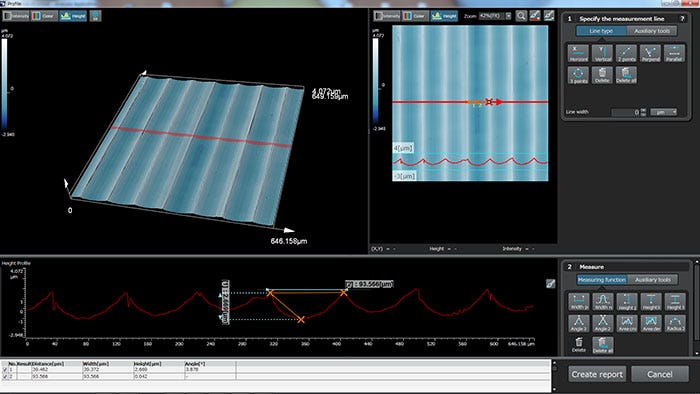This screenshot has height=394, width=700.
Task: Click Delete in the measurement line panel
Action: [602, 75]
